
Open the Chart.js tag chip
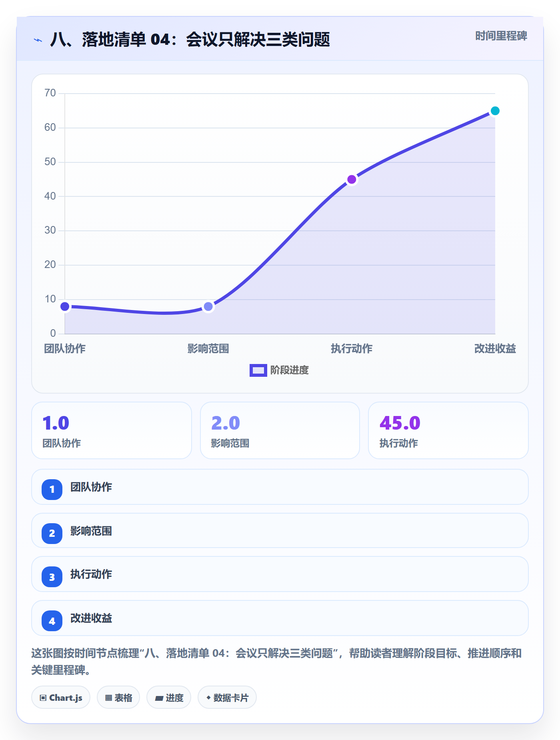[61, 697]
